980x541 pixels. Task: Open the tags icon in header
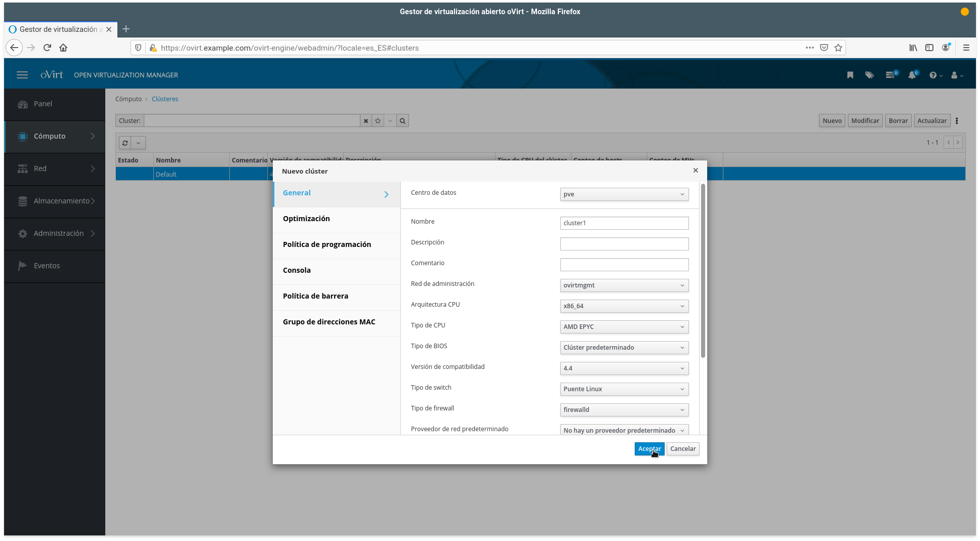click(x=869, y=75)
